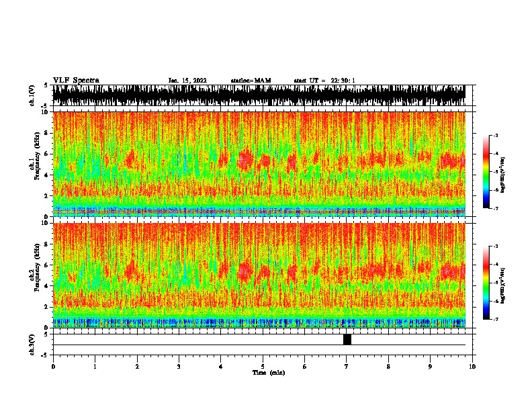Image resolution: width=532 pixels, height=411 pixels.
Task: Click the '7' tick on the time axis
Action: coord(347,367)
